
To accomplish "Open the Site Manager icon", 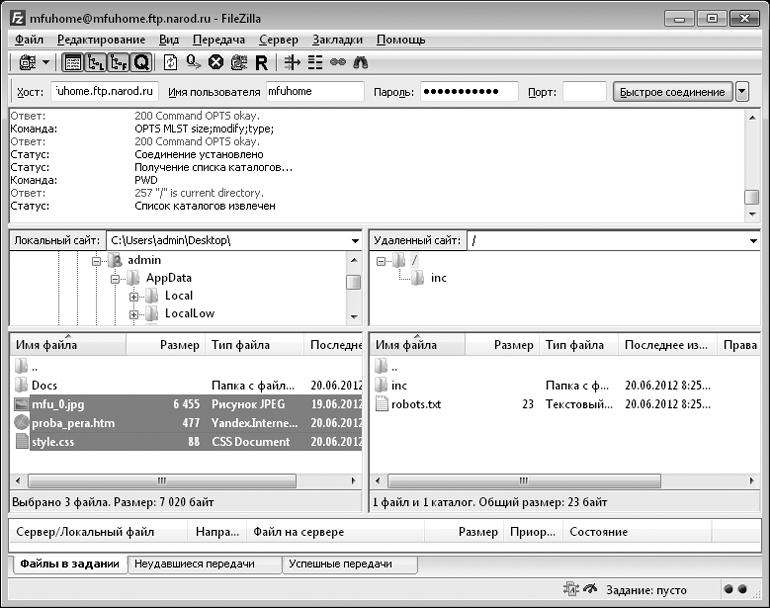I will tap(28, 62).
